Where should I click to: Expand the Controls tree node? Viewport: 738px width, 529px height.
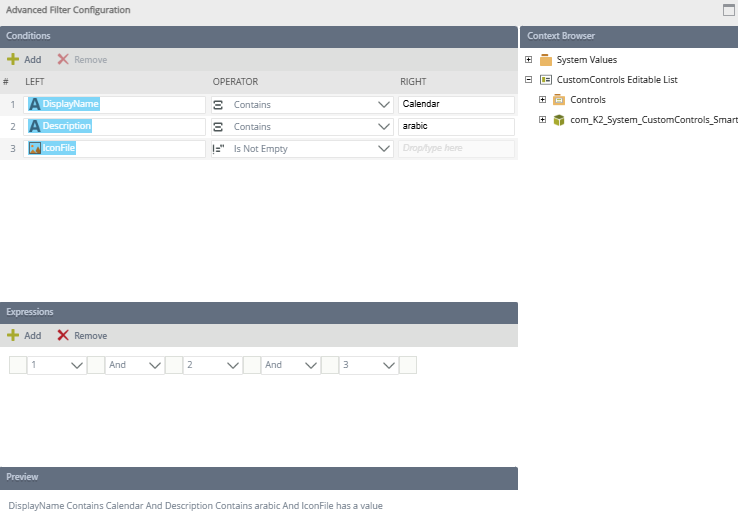click(542, 99)
